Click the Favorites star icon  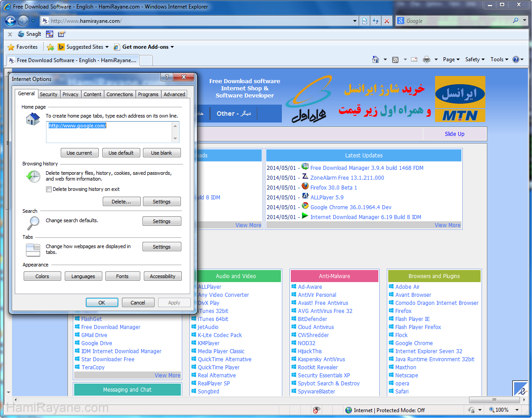11,47
